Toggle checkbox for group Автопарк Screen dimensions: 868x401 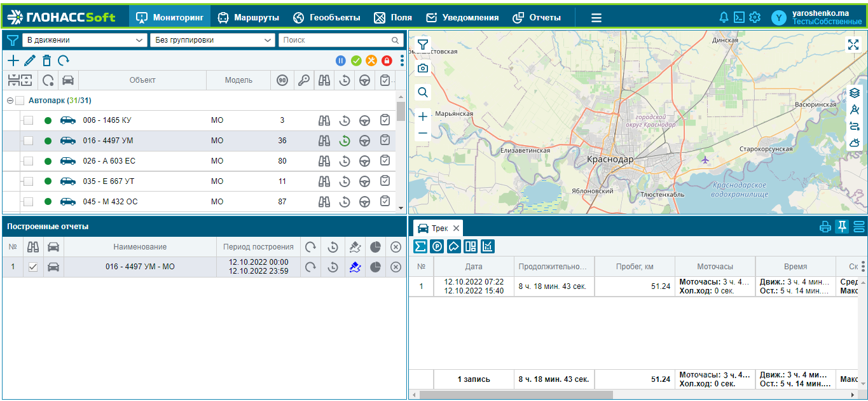(x=20, y=101)
